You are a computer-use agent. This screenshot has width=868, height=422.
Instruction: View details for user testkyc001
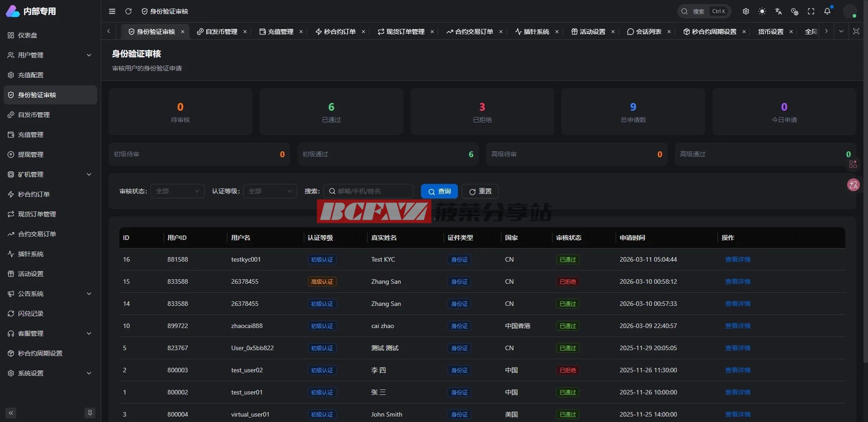pos(737,259)
